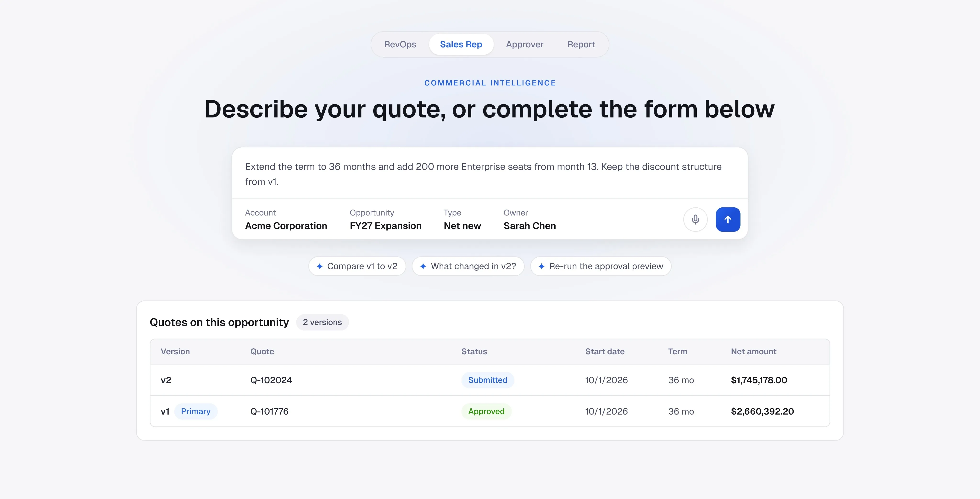Click the sparkle icon on Re-run the approval preview
Viewport: 980px width, 499px height.
click(541, 266)
